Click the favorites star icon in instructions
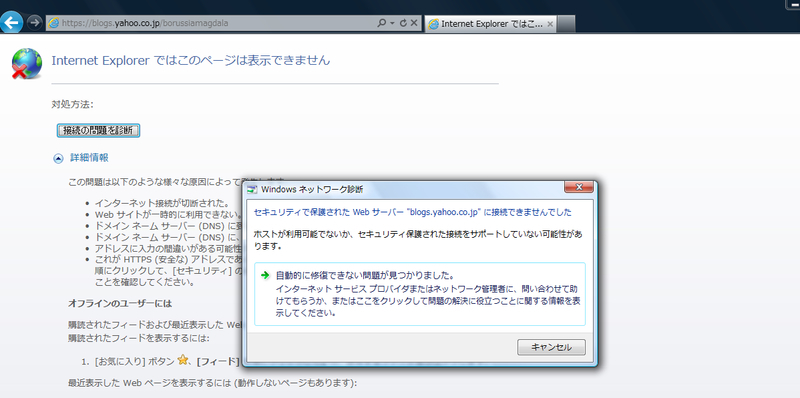 (183, 360)
